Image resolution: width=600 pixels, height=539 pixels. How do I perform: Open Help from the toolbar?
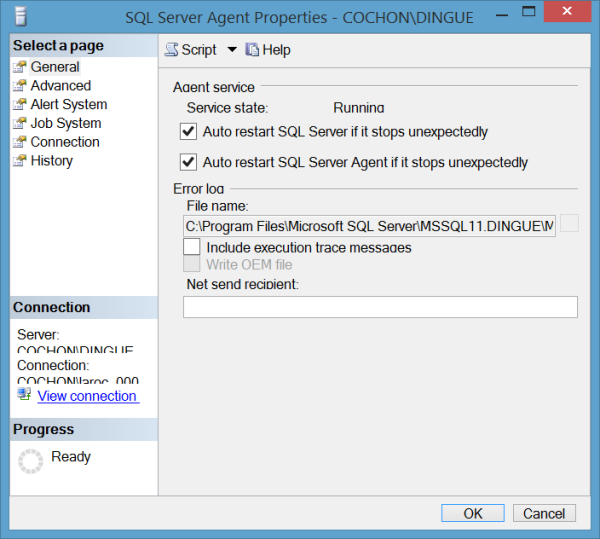click(268, 50)
